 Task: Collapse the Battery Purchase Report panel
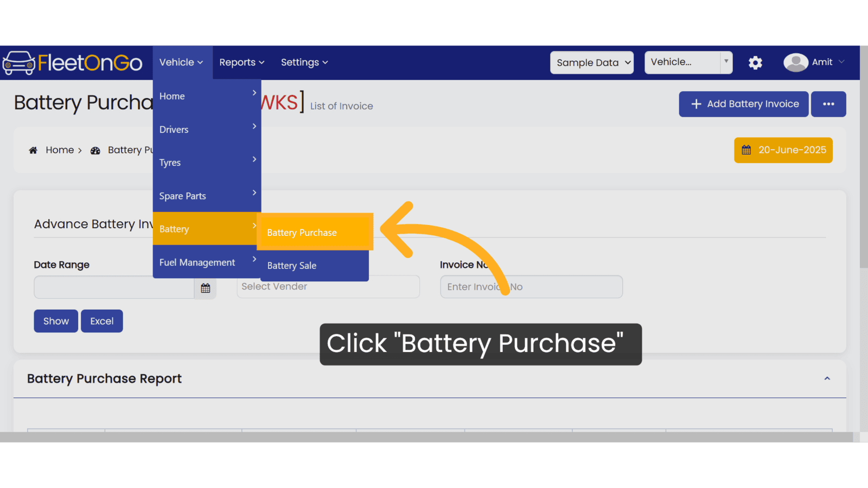click(x=827, y=378)
